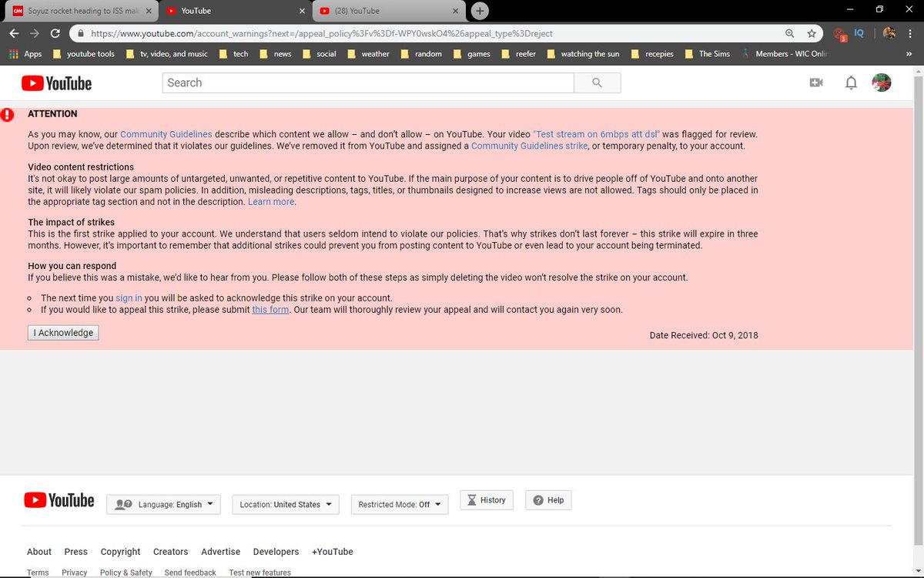Click the sign in link
The image size is (924, 578).
pyautogui.click(x=129, y=298)
